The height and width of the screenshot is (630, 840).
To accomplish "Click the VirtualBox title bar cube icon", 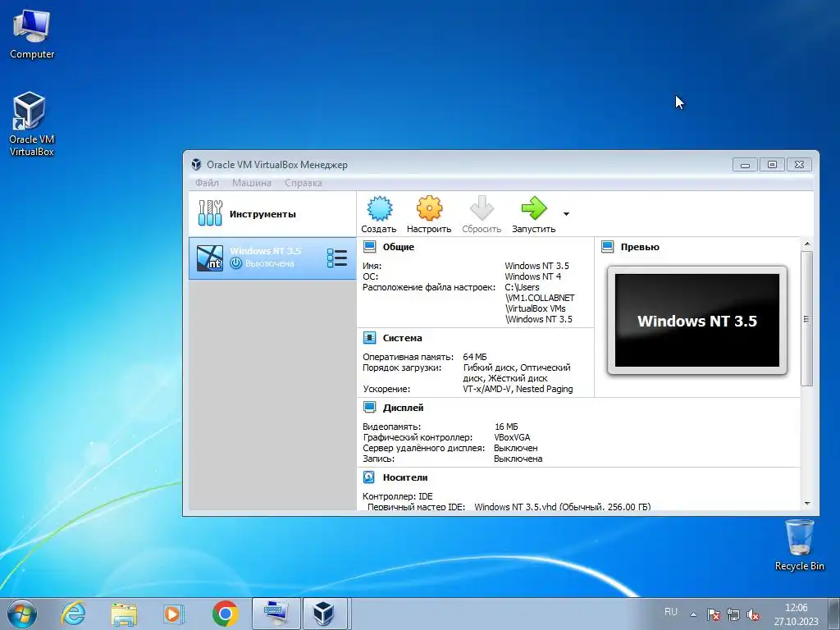I will pos(197,164).
